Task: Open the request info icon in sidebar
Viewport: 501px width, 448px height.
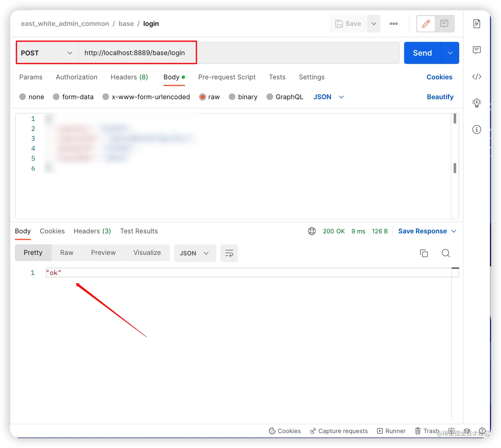Action: pos(477,129)
